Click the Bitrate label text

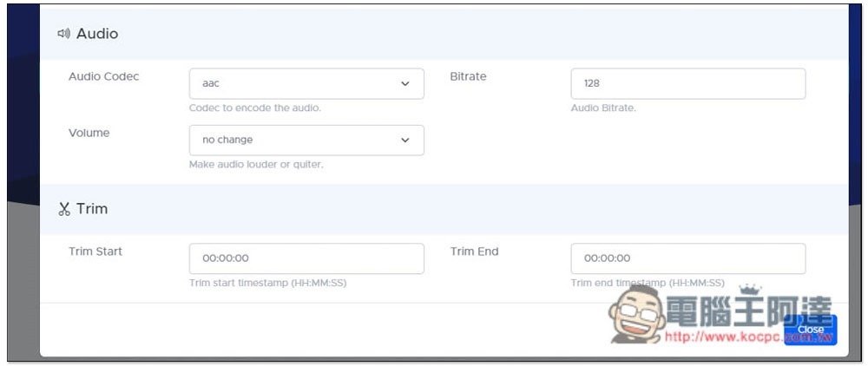pos(468,76)
